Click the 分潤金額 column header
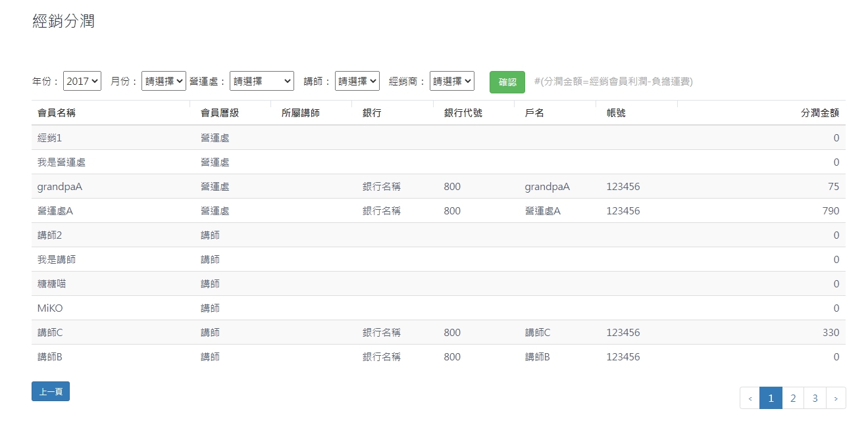The image size is (868, 436). [x=819, y=112]
